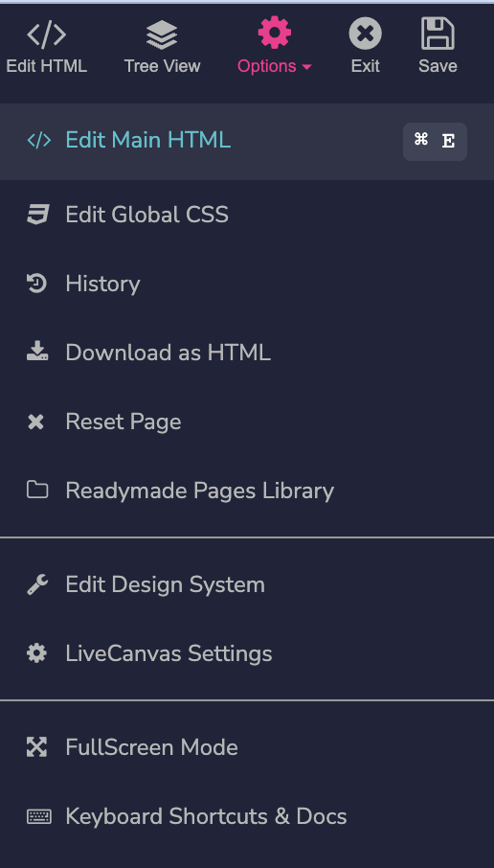494x868 pixels.
Task: Open the Tree View layers icon
Action: click(162, 34)
